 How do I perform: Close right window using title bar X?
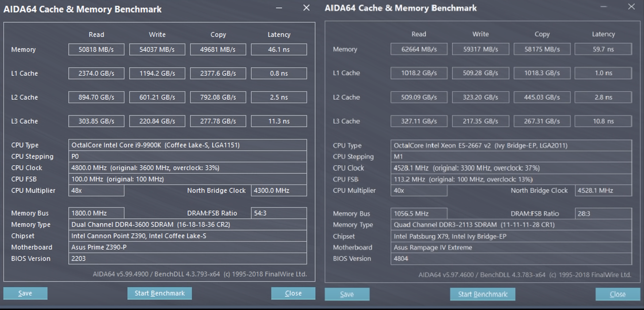tap(631, 7)
